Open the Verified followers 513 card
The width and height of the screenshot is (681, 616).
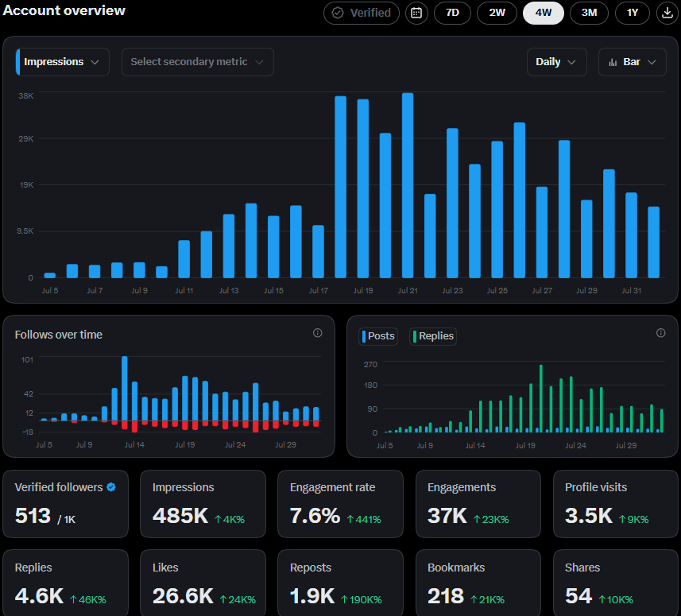point(66,504)
